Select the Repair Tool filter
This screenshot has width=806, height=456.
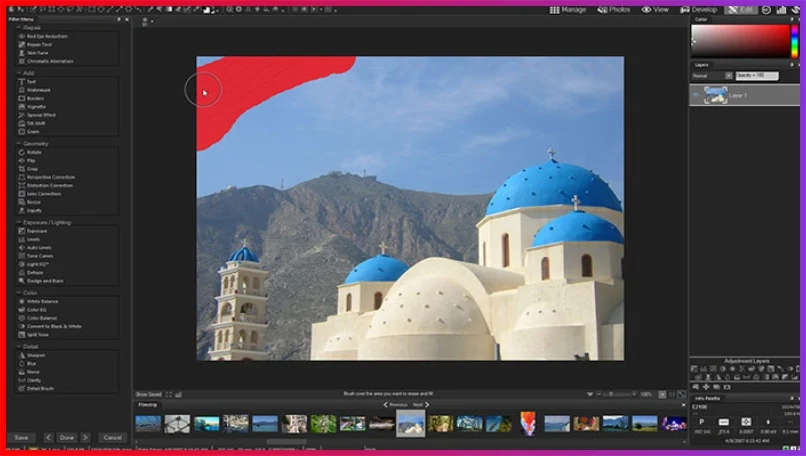[35, 45]
